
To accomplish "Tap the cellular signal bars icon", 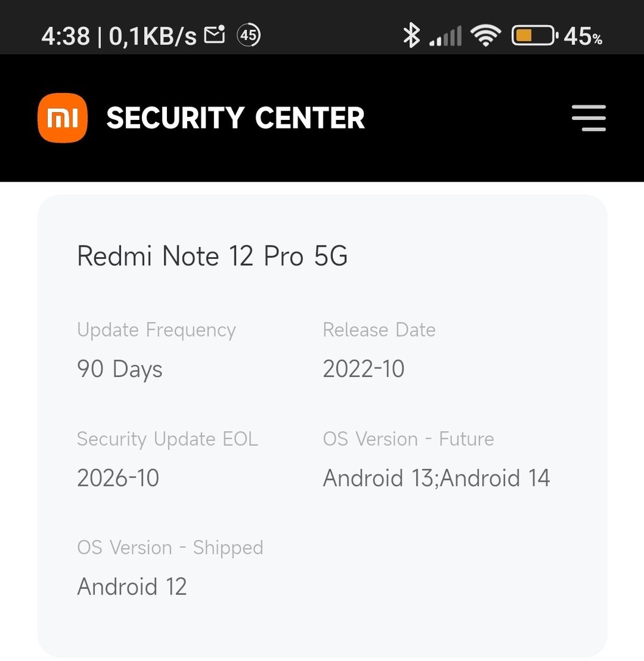I will coord(445,37).
